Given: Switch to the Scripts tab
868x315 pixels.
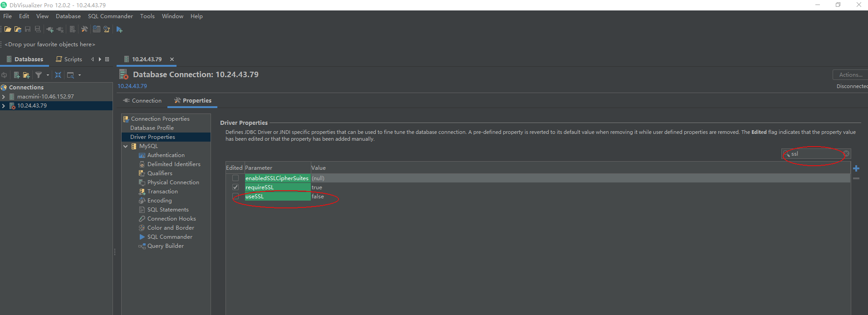Looking at the screenshot, I should click(69, 59).
